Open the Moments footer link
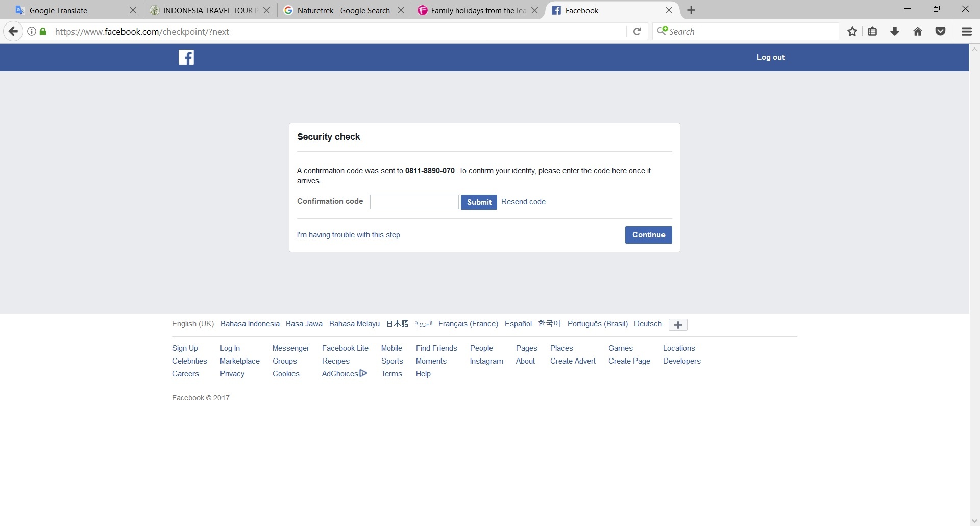The height and width of the screenshot is (526, 980). (x=431, y=361)
